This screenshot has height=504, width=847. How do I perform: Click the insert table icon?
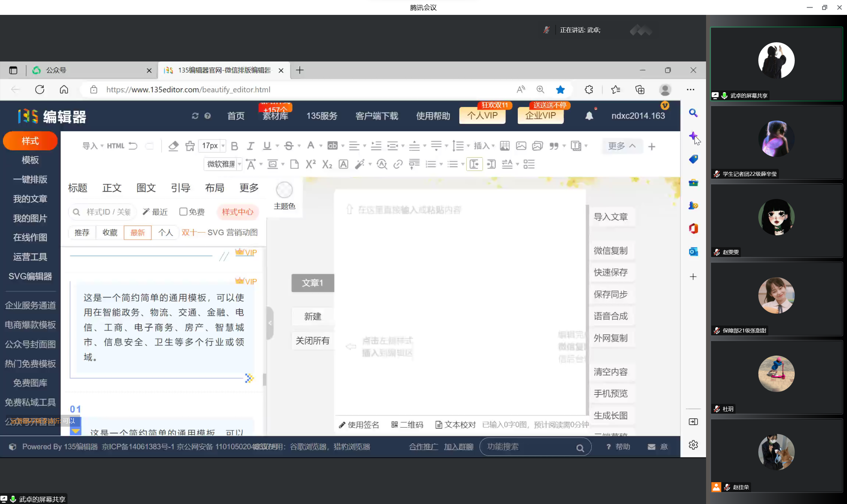pyautogui.click(x=504, y=146)
